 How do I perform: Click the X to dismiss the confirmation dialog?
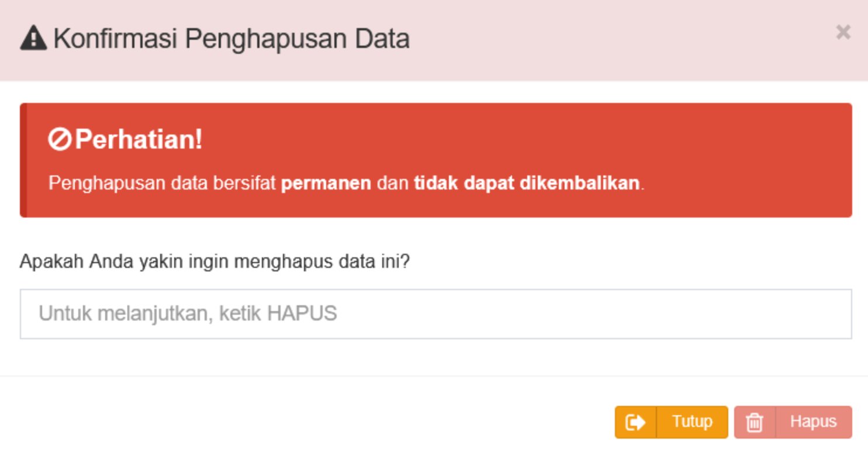pos(843,32)
